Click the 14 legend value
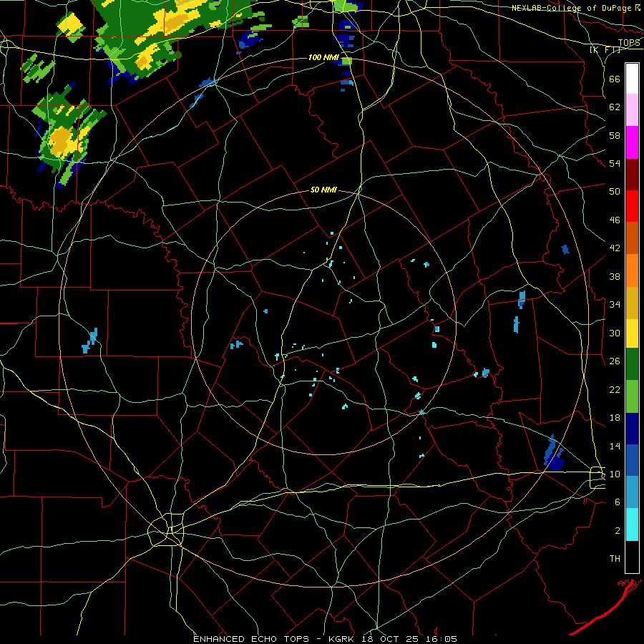The image size is (644, 644). (615, 446)
